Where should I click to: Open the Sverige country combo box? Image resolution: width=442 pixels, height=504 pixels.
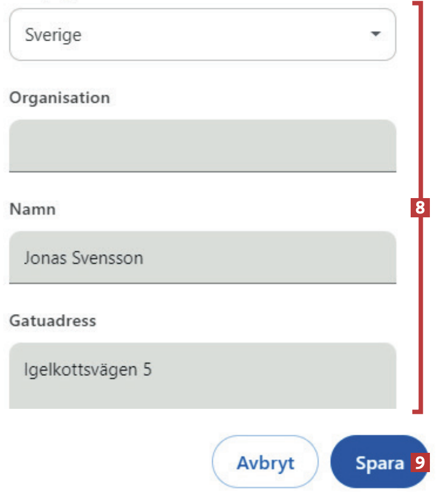click(x=202, y=35)
